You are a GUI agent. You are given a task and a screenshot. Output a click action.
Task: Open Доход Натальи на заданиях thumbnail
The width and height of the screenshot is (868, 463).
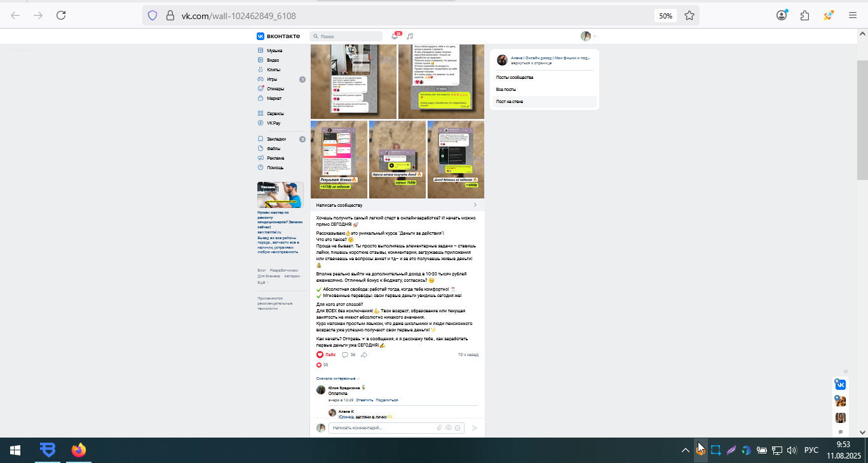(456, 160)
